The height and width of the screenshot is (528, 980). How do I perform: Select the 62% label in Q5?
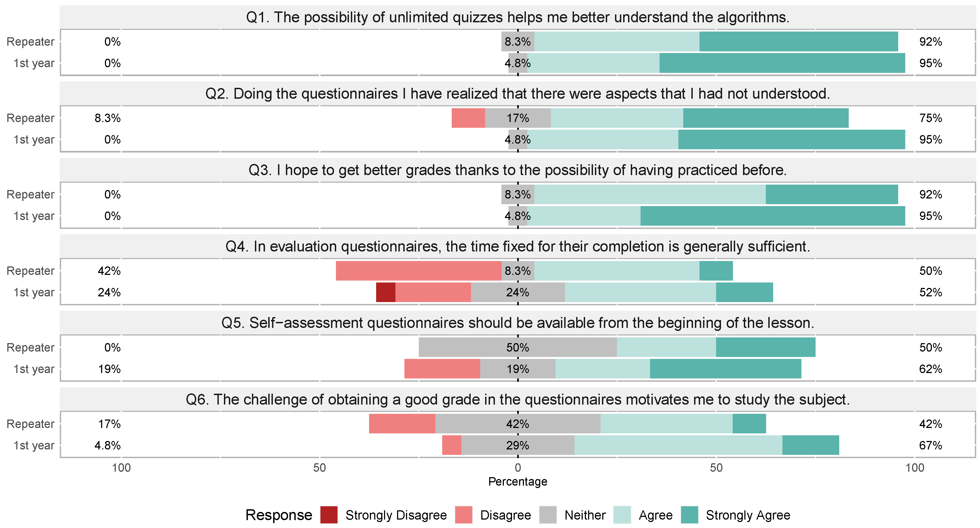[931, 369]
